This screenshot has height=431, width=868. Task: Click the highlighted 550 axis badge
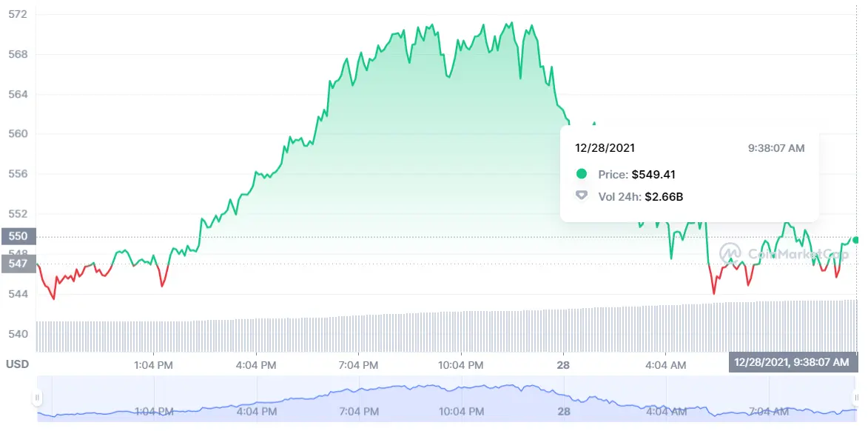18,236
